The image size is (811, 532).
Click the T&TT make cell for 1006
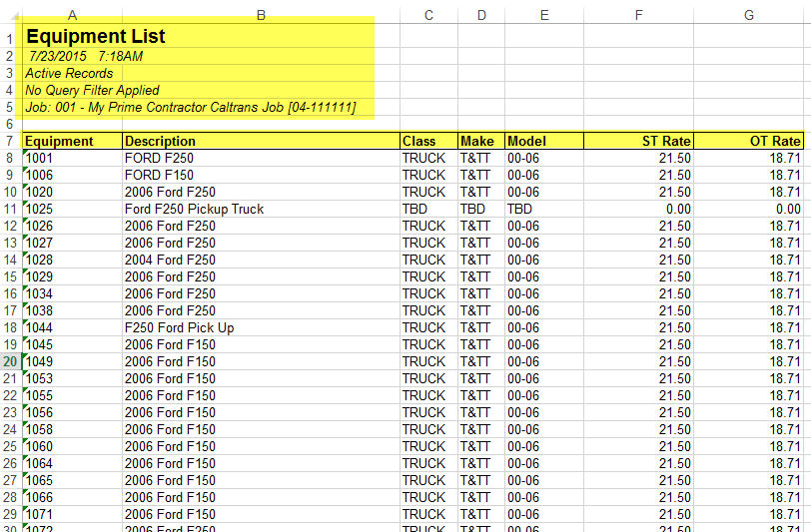481,175
